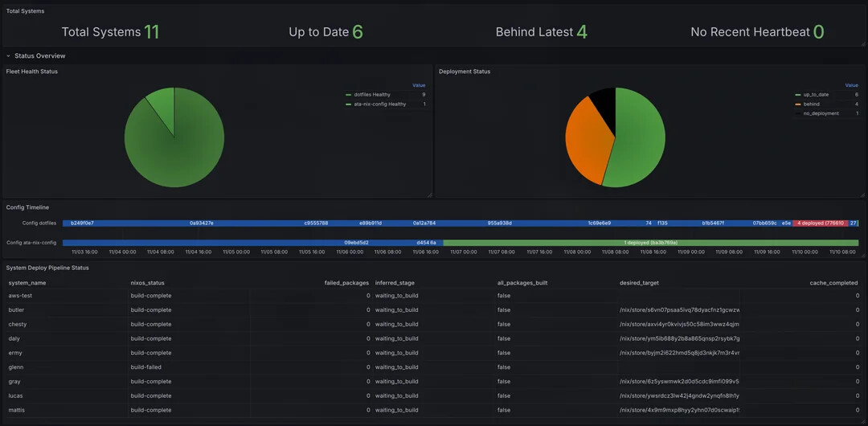
Task: Collapse the Status Overview row chevron
Action: pos(9,56)
